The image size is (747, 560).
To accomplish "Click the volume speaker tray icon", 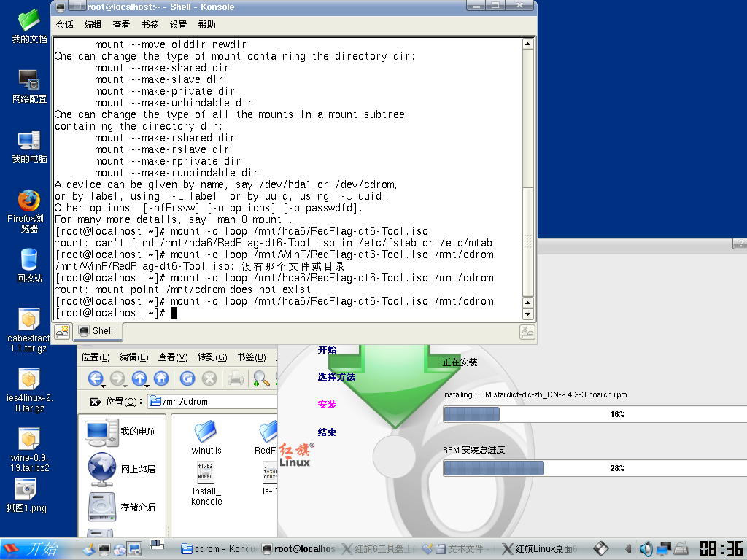I will [x=646, y=548].
